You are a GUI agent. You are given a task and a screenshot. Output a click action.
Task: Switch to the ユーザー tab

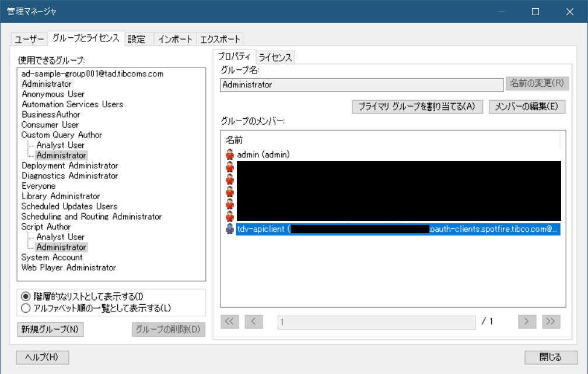[29, 39]
